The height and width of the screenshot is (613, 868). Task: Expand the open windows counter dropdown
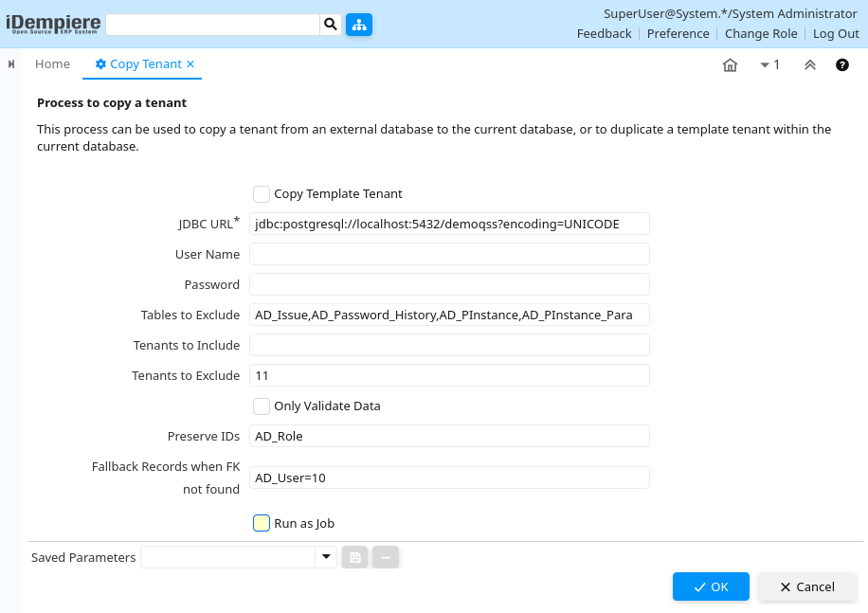click(x=769, y=65)
